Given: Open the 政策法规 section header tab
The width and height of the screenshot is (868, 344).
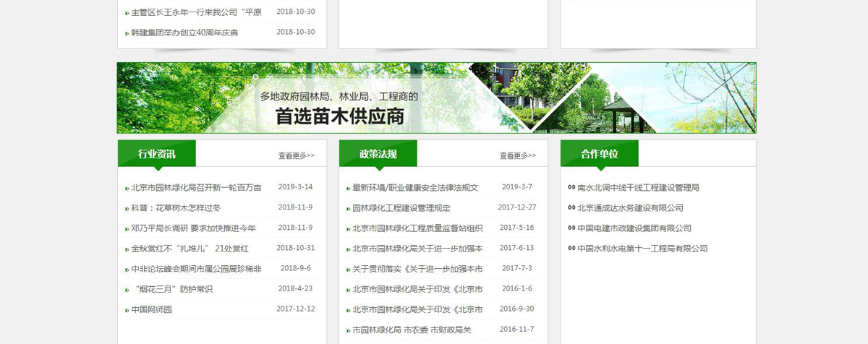Looking at the screenshot, I should coord(378,154).
